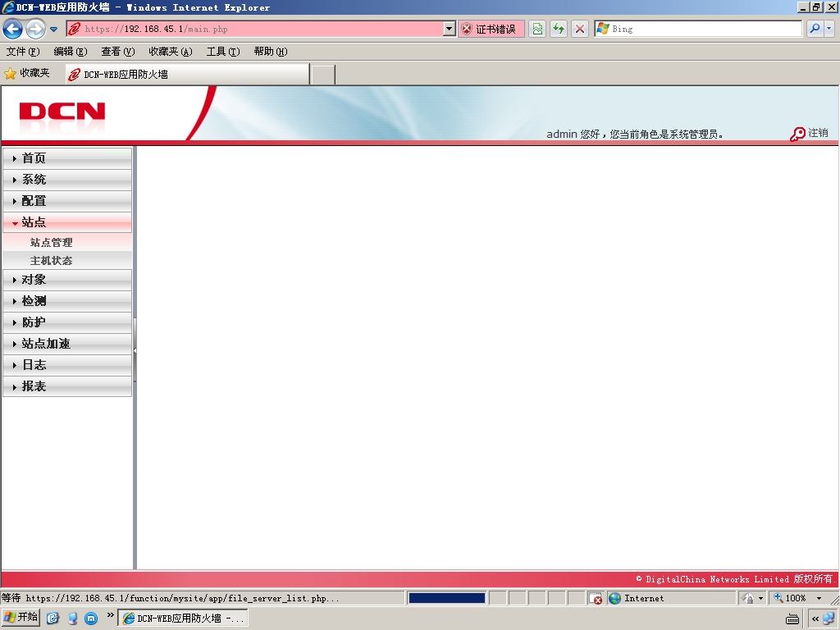Collapse the 站点 sidebar menu
Viewport: 840px width, 630px height.
click(67, 222)
